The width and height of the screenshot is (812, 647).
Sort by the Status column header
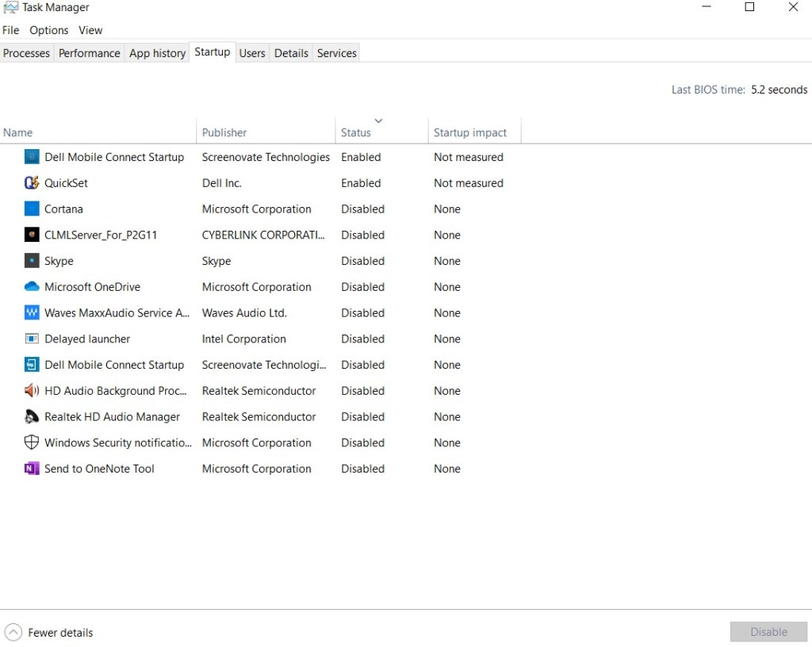pos(356,132)
